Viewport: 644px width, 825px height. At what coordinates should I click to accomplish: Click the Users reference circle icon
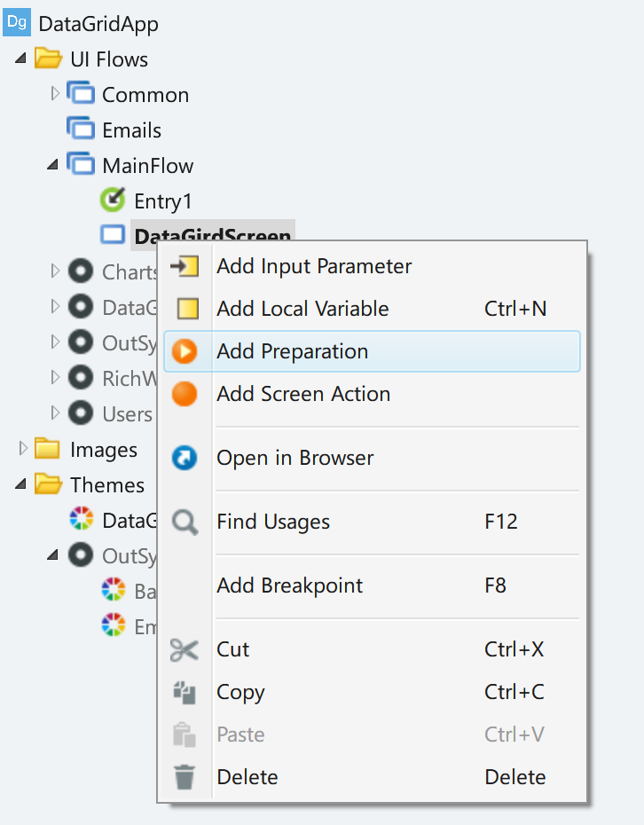(x=81, y=413)
